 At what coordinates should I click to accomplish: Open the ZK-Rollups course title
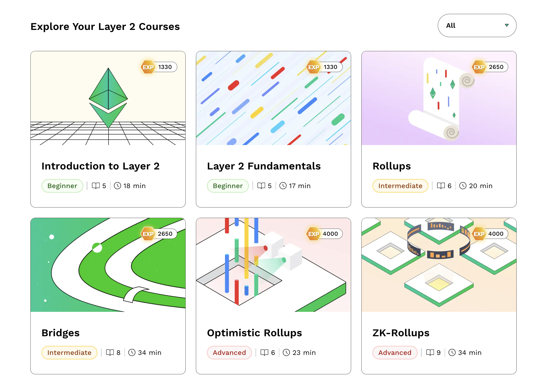(x=401, y=333)
